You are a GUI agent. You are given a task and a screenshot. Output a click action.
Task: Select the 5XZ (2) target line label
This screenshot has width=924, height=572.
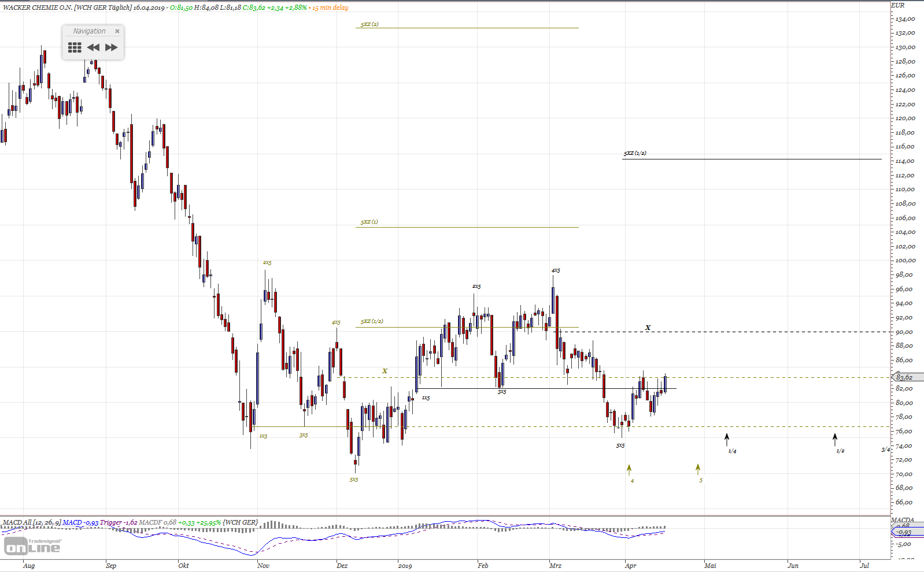[369, 24]
